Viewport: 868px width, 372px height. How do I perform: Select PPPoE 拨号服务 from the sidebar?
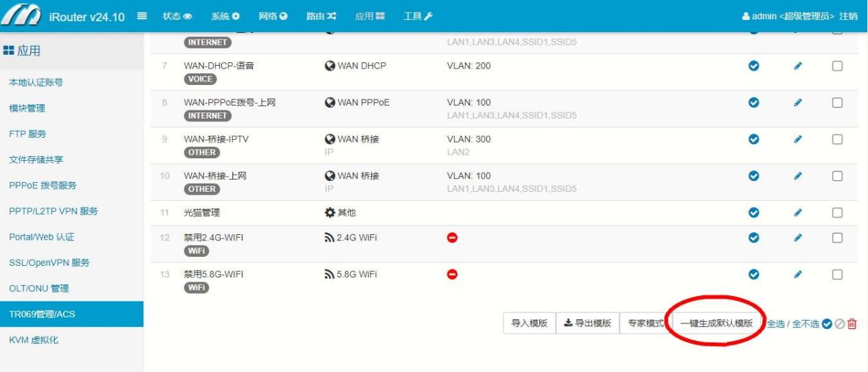click(42, 186)
